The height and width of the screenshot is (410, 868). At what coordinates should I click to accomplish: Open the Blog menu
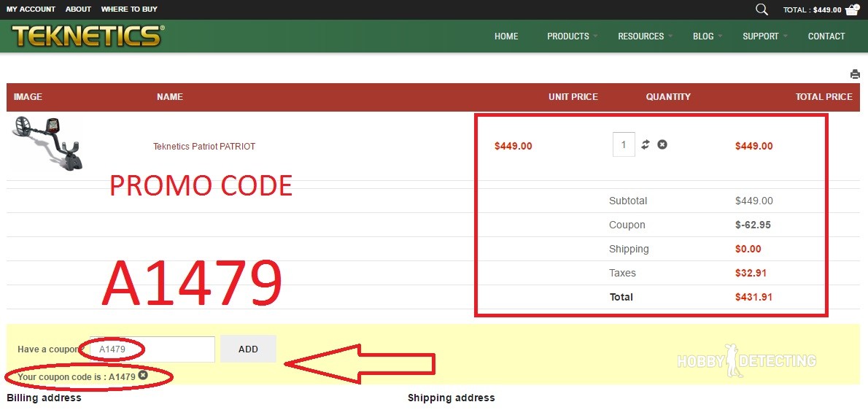coord(703,36)
